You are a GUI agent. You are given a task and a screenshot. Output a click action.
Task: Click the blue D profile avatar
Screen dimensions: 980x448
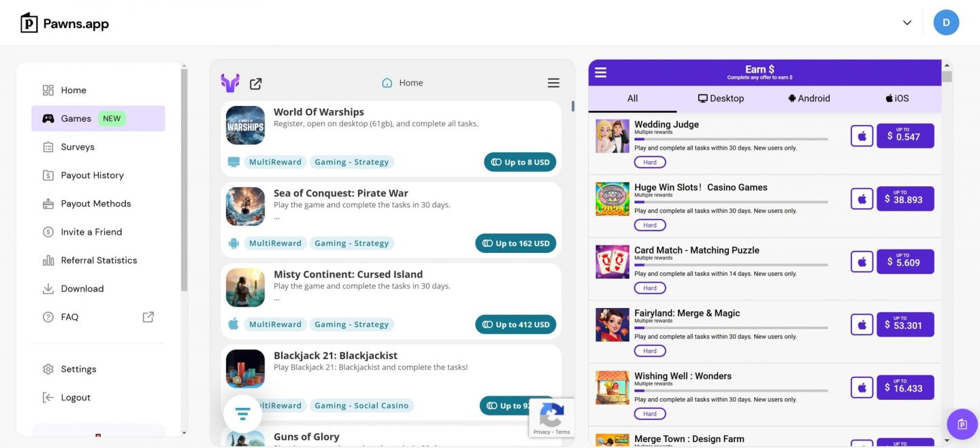coord(946,22)
